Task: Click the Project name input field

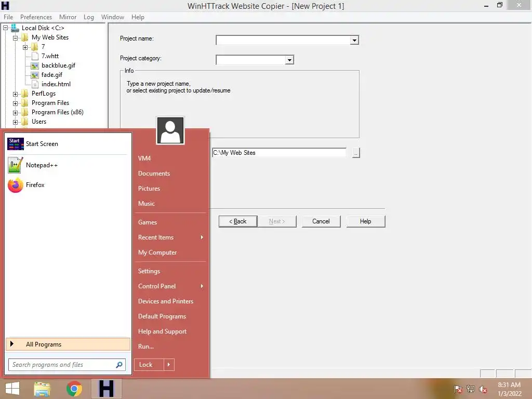Action: pyautogui.click(x=283, y=41)
